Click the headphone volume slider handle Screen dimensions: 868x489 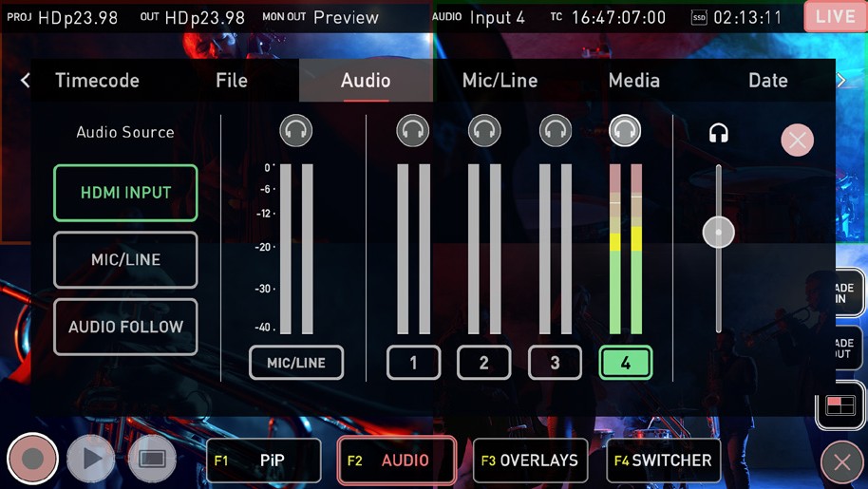click(719, 233)
